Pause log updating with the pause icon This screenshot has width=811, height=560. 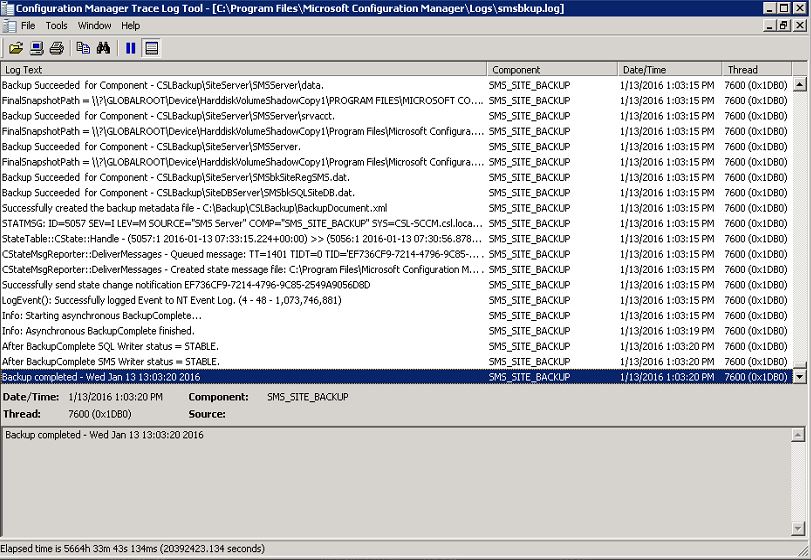[130, 48]
